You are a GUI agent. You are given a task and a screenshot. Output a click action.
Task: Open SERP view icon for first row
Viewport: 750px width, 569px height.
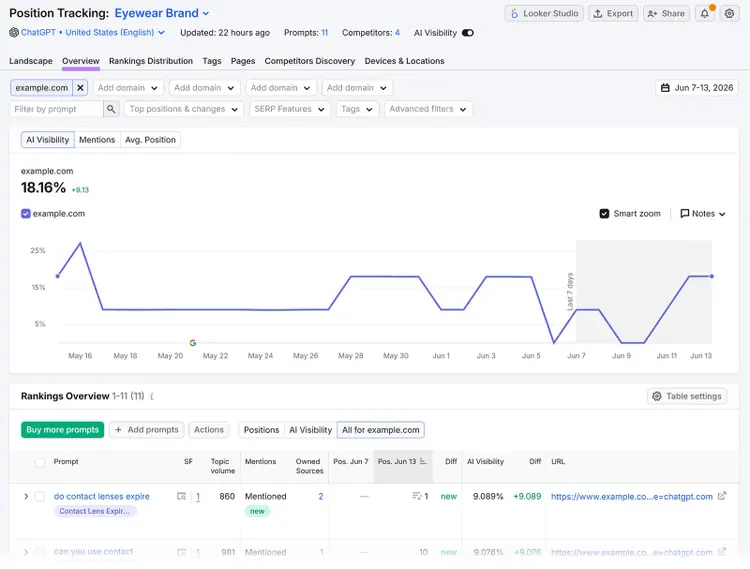181,497
